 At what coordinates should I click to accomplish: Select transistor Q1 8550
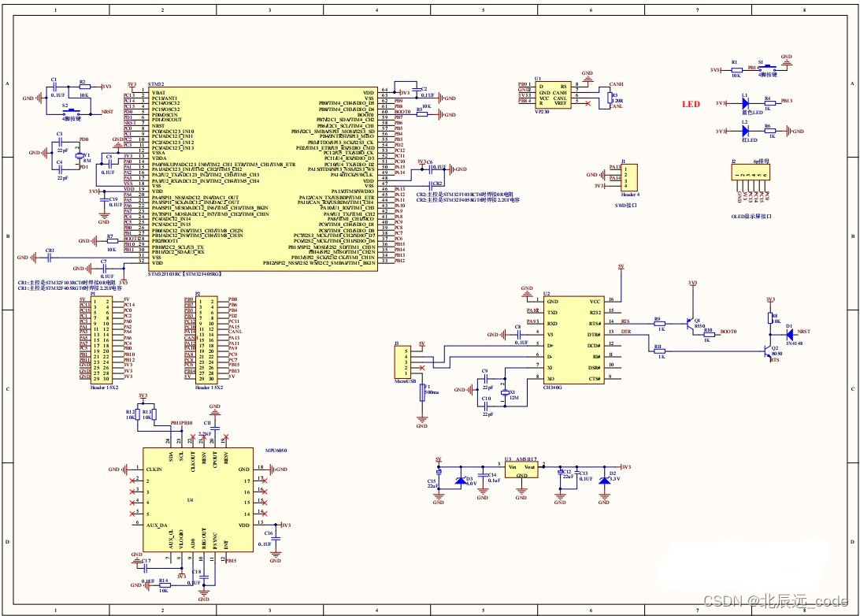pyautogui.click(x=689, y=322)
